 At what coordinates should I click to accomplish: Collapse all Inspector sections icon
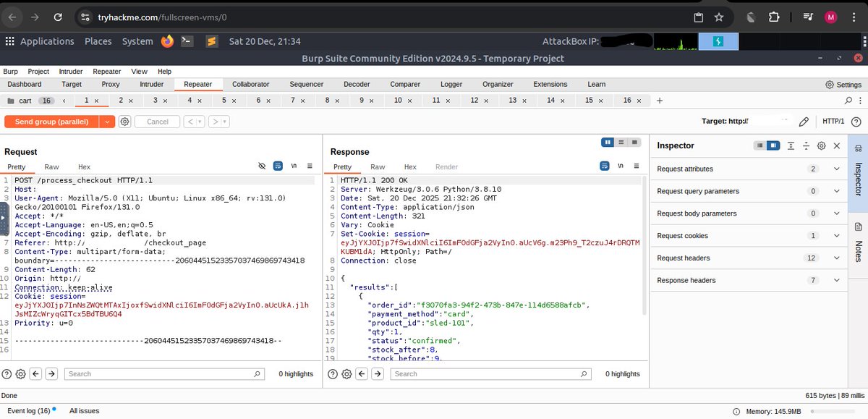[807, 145]
